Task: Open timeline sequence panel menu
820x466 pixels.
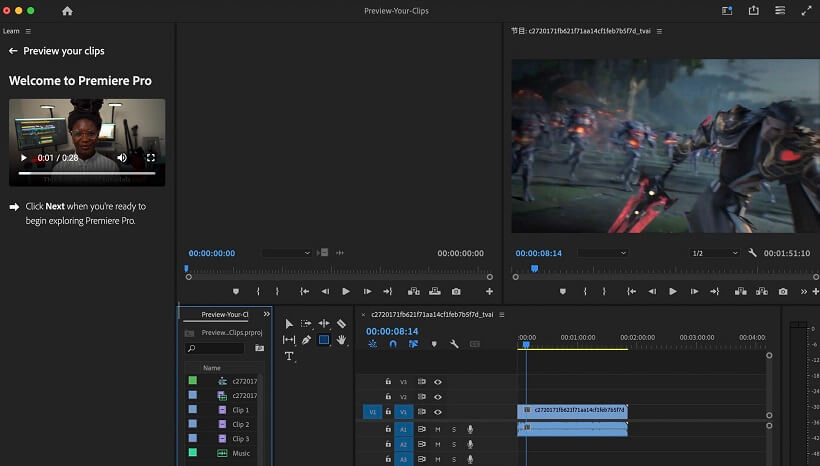Action: (502, 315)
